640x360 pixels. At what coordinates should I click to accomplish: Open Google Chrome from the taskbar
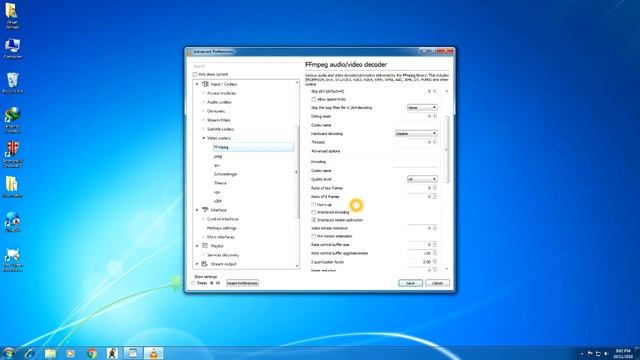[92, 353]
